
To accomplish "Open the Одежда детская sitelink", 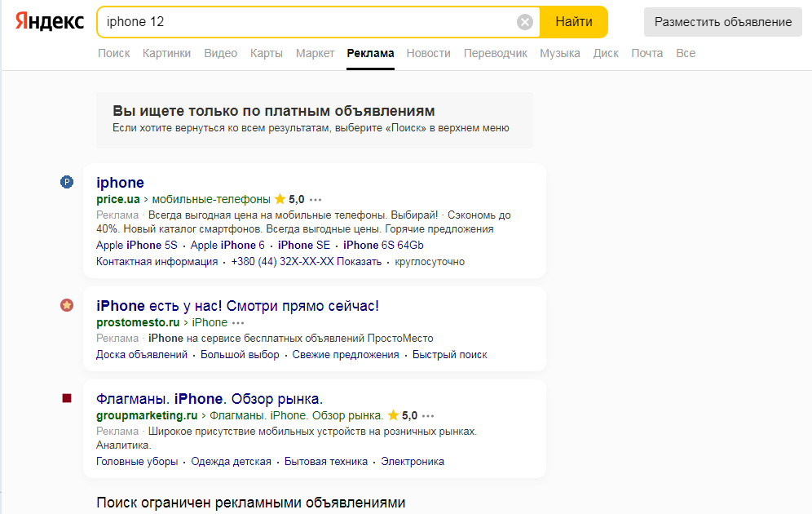I will pos(231,462).
